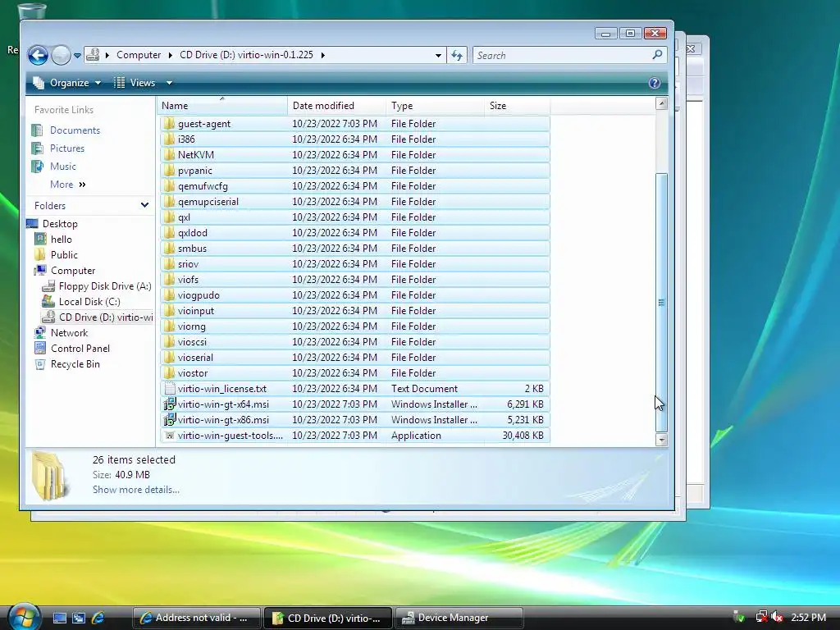840x630 pixels.
Task: Click the qxl folder icon
Action: click(x=169, y=217)
